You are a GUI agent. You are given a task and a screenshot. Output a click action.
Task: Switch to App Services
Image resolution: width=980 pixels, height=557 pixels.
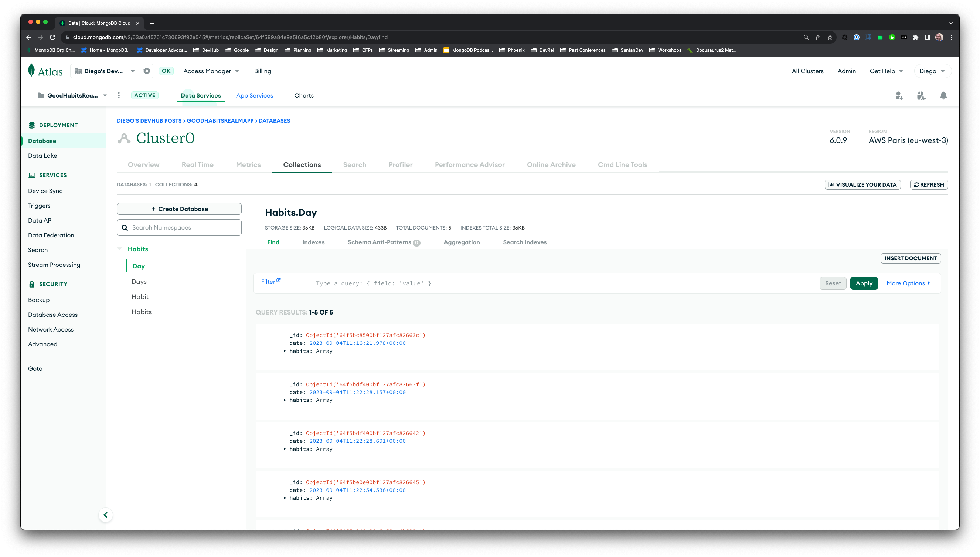tap(255, 95)
